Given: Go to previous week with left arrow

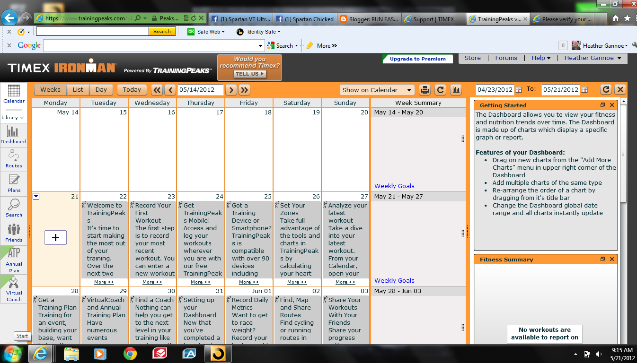Looking at the screenshot, I should 170,90.
